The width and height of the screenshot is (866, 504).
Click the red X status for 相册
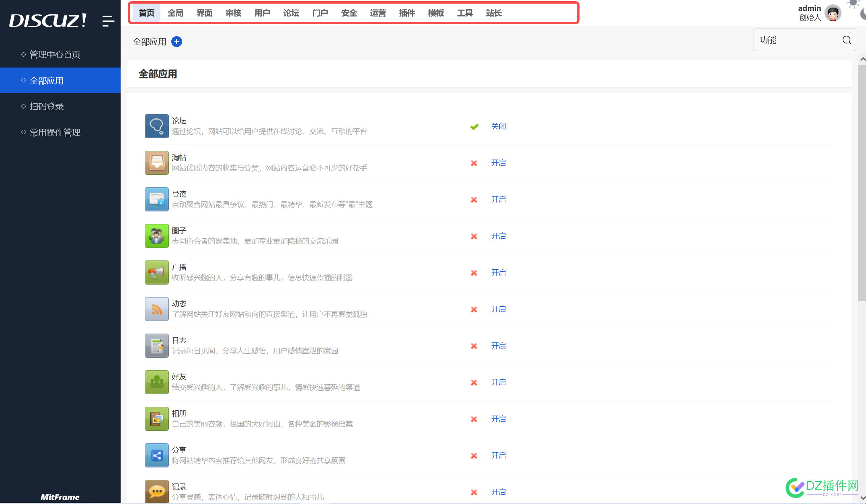474,419
